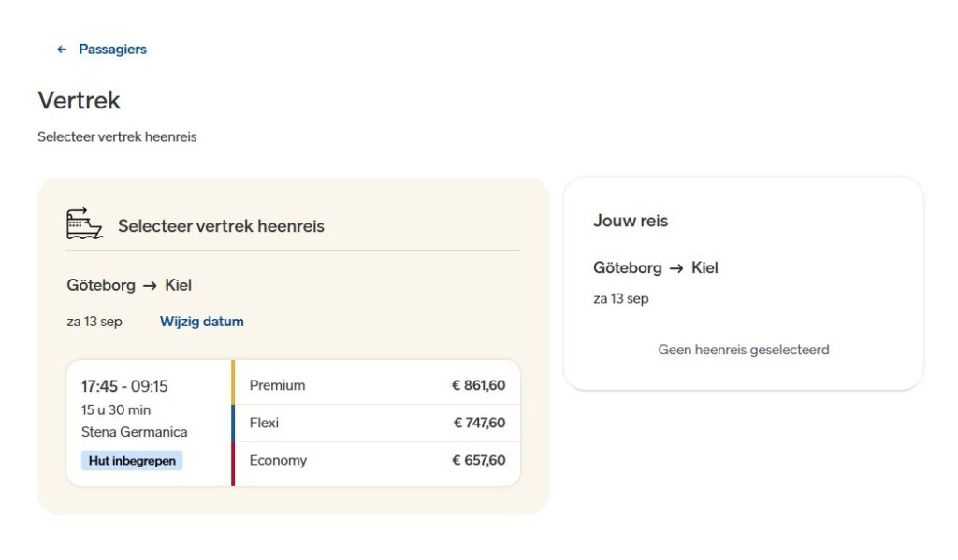The width and height of the screenshot is (958, 560).
Task: Click the ferry ship icon
Action: click(x=84, y=223)
